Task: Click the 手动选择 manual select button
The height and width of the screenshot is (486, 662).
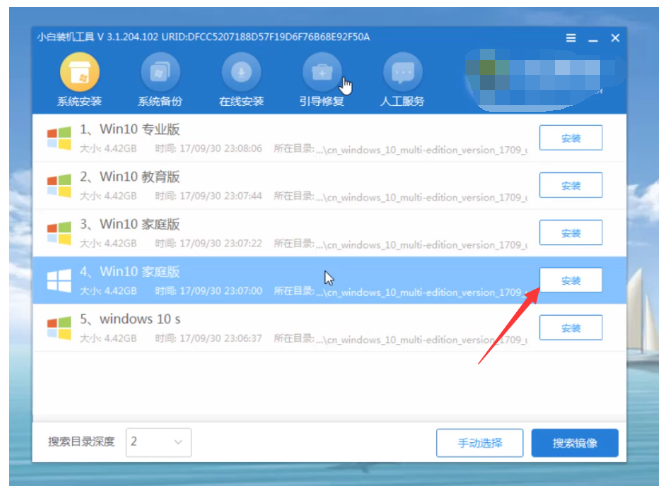Action: tap(480, 443)
